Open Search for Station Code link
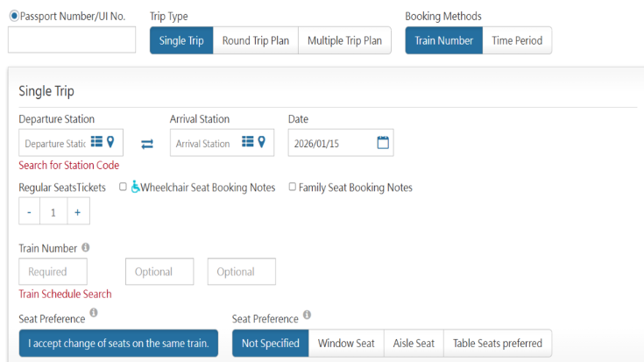 pyautogui.click(x=69, y=165)
